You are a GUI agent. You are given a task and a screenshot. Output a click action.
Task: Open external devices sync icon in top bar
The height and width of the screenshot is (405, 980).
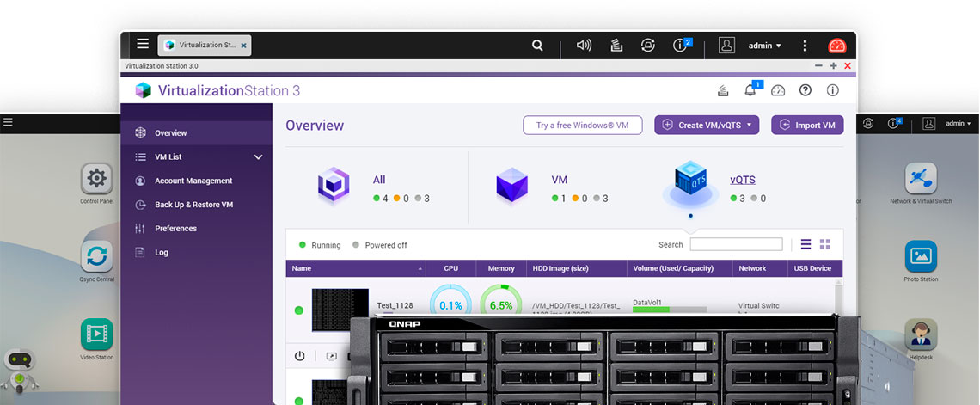pyautogui.click(x=647, y=45)
